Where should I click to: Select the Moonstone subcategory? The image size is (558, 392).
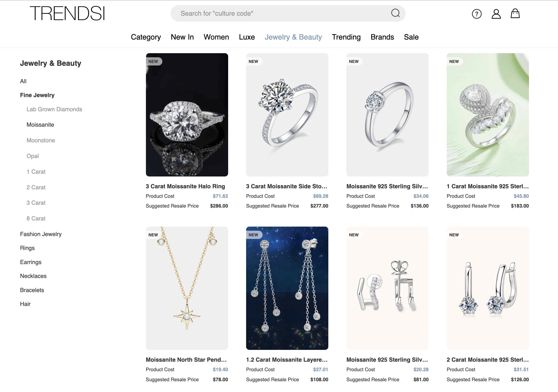tap(41, 140)
